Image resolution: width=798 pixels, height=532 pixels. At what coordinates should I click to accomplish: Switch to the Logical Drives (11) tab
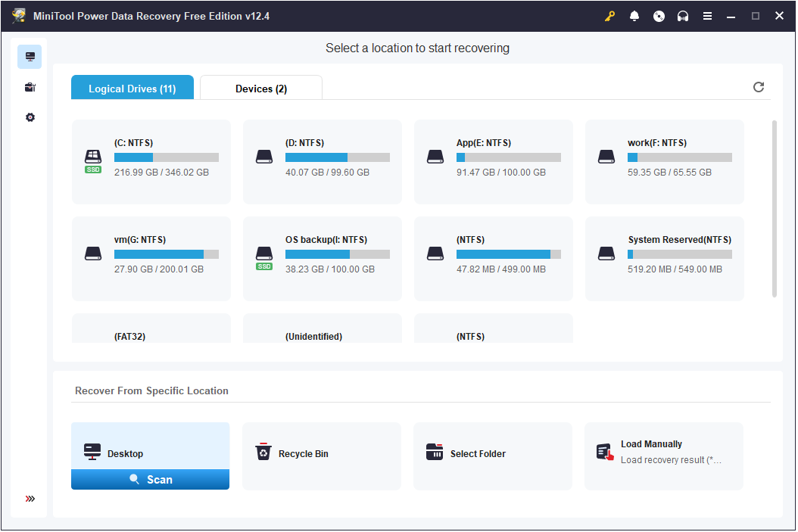132,88
